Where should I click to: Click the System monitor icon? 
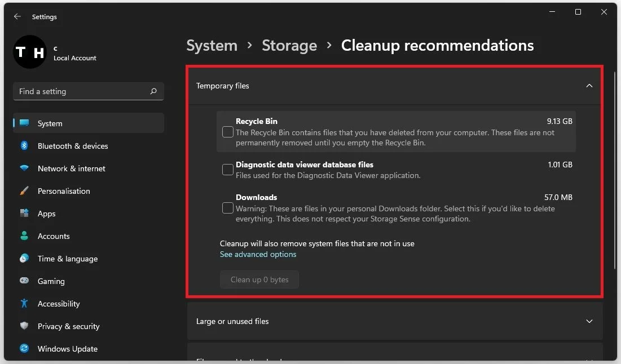24,123
